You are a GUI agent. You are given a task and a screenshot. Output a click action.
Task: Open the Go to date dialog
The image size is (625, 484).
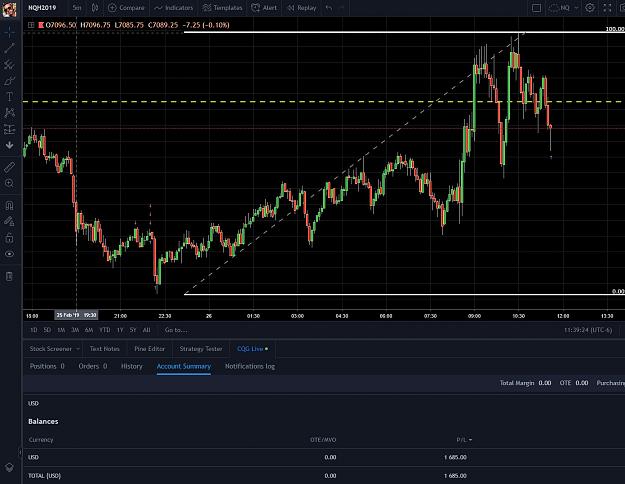point(176,330)
